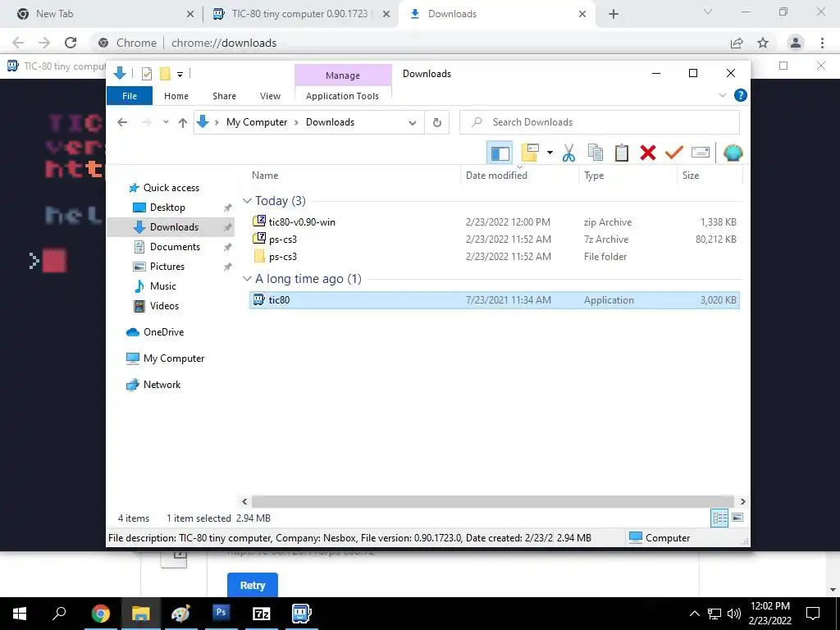Open the Chrome three-dot menu

point(822,43)
